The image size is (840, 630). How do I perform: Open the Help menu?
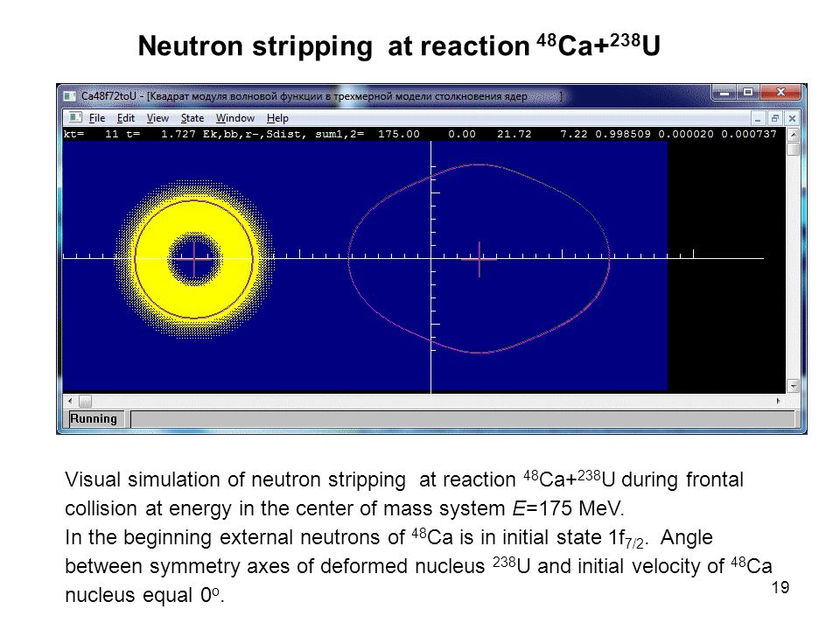[x=277, y=118]
